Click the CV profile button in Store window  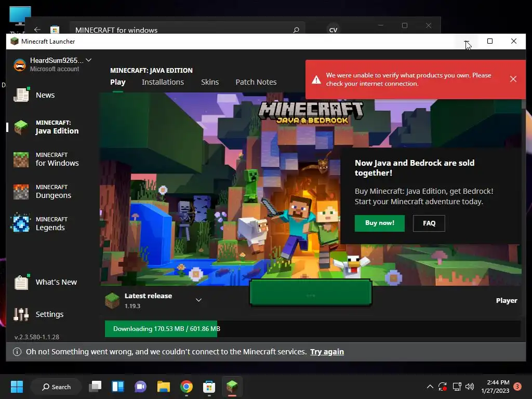click(x=333, y=30)
